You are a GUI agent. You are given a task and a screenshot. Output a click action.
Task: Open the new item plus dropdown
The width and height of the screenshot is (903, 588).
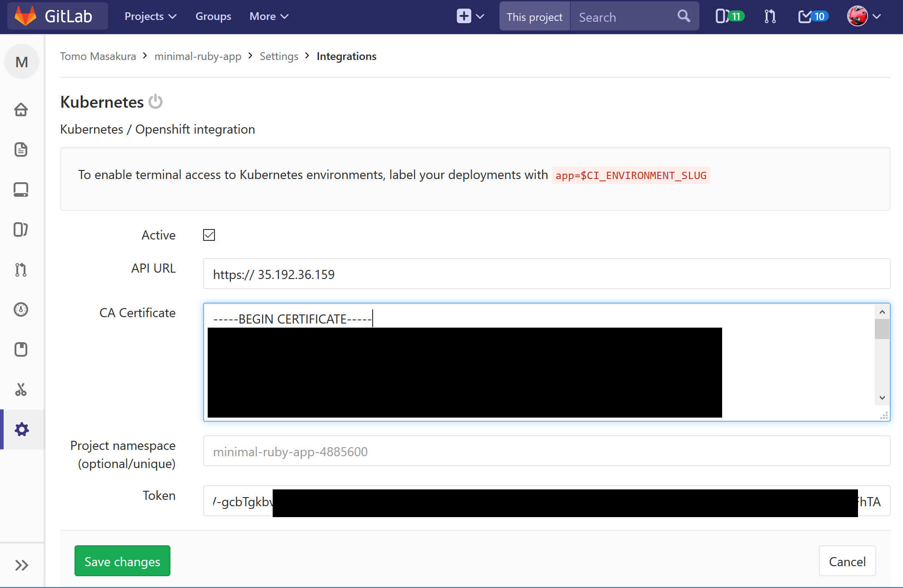pos(470,16)
